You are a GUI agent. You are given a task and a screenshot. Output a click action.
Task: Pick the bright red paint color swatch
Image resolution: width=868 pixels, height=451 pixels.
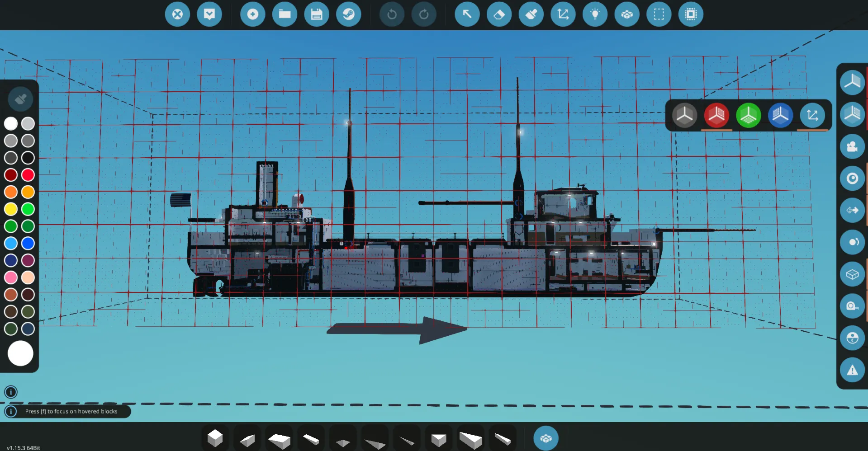[x=28, y=175]
